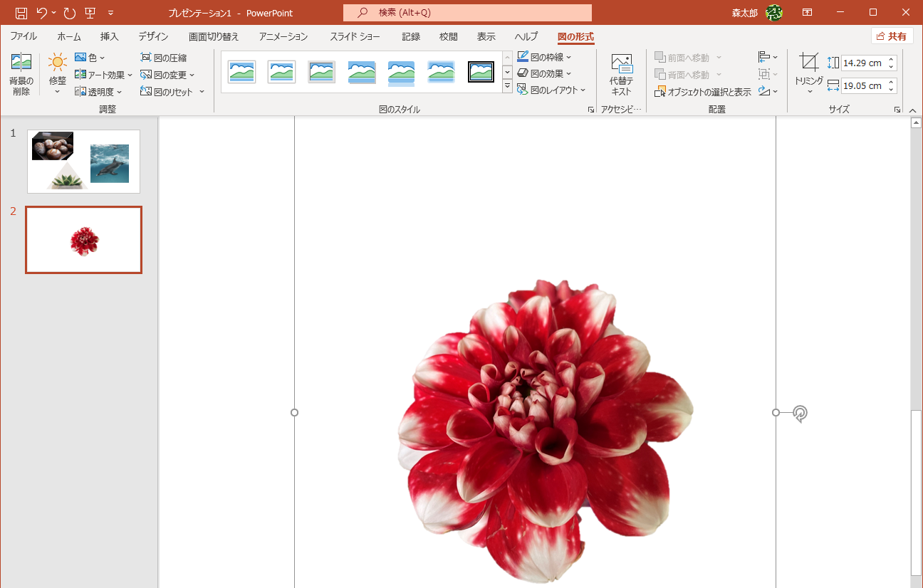
Task: Click the Compress Pictures (図の圧縮) icon
Action: pos(146,58)
